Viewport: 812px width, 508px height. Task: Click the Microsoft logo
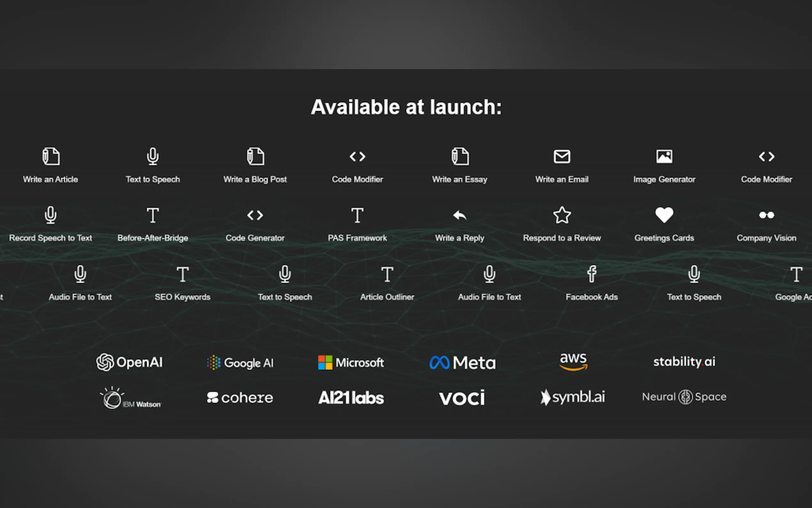351,362
